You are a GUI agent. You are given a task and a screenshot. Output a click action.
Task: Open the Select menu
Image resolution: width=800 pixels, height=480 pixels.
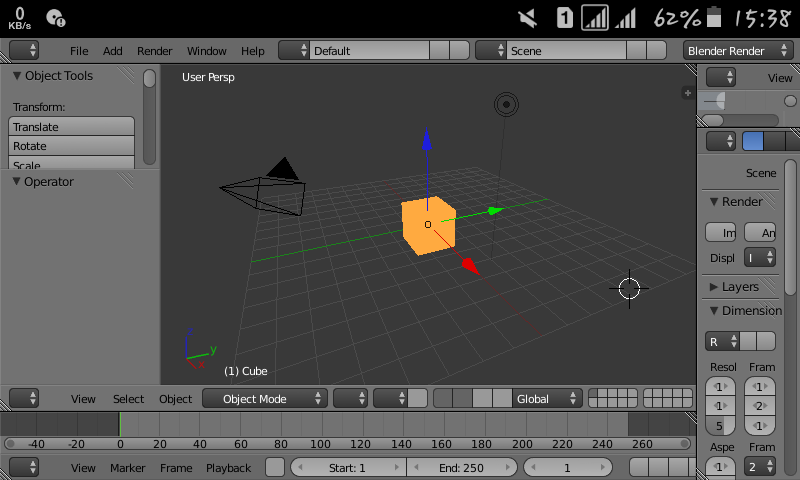click(129, 399)
